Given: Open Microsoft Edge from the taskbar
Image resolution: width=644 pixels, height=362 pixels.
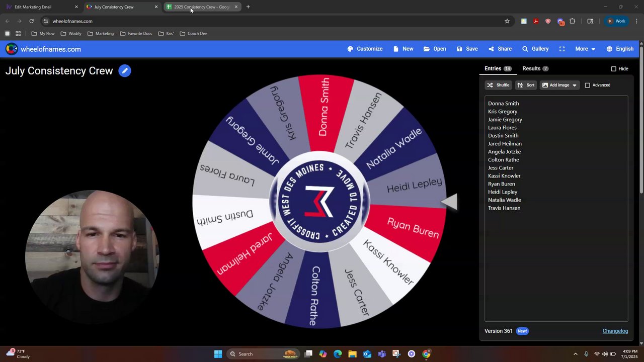Looking at the screenshot, I should 338,354.
